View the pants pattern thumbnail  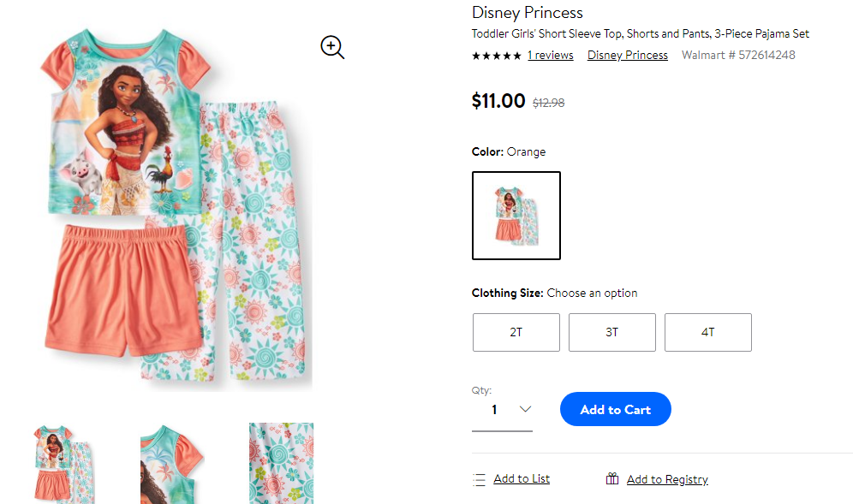pyautogui.click(x=281, y=464)
